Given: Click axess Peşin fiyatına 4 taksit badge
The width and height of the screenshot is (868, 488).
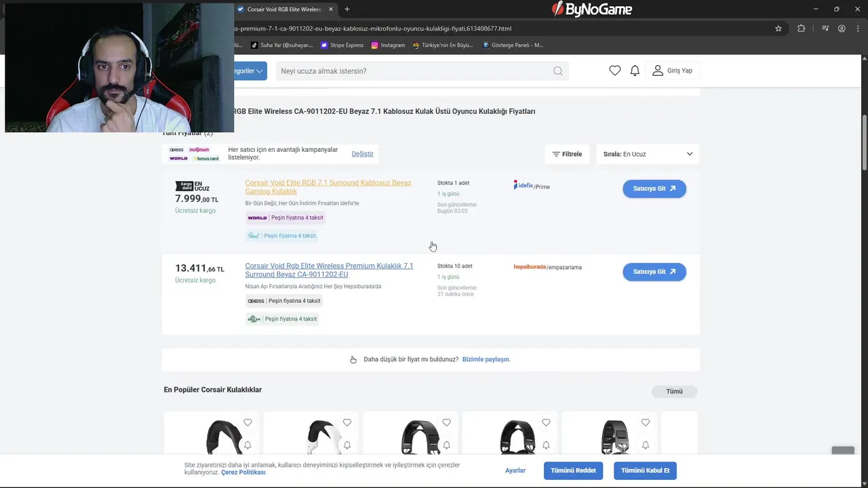Looking at the screenshot, I should pyautogui.click(x=284, y=301).
